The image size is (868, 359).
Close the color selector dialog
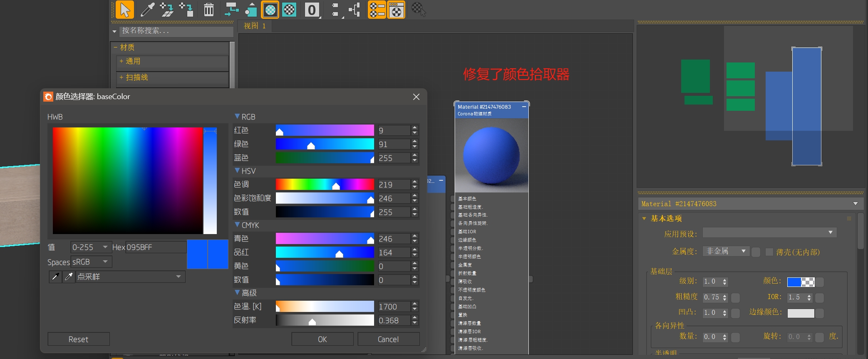pos(416,97)
